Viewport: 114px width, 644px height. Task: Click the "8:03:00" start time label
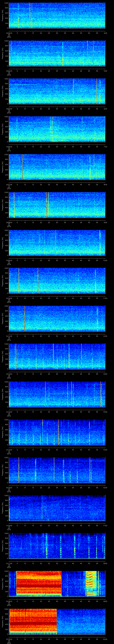click(9, 33)
